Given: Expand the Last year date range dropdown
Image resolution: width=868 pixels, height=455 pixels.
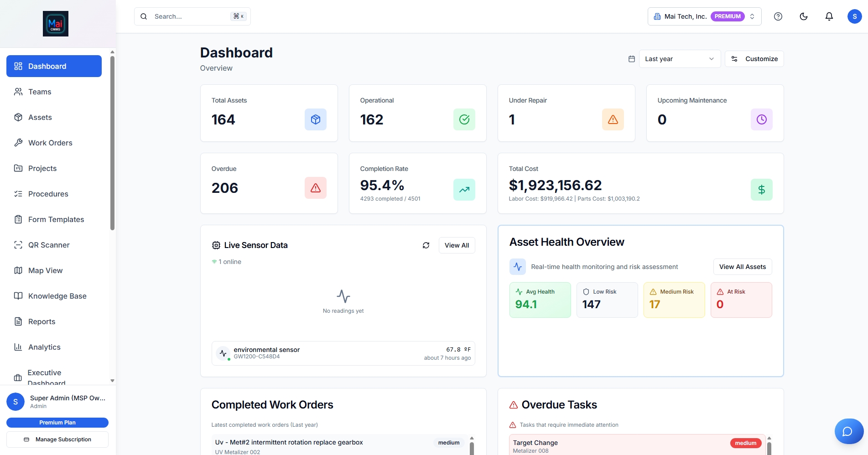Looking at the screenshot, I should pyautogui.click(x=679, y=58).
